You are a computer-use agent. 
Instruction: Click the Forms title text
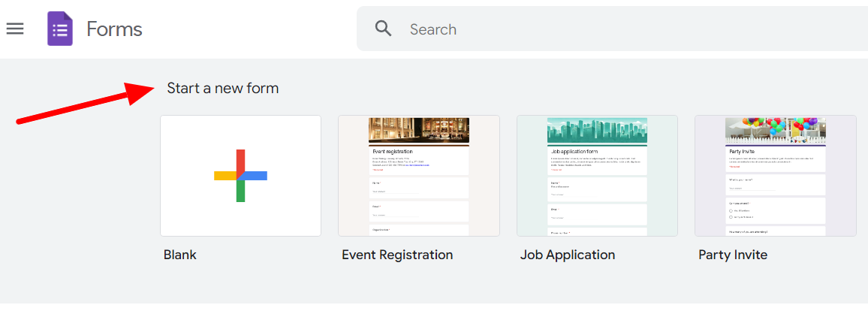tap(115, 29)
